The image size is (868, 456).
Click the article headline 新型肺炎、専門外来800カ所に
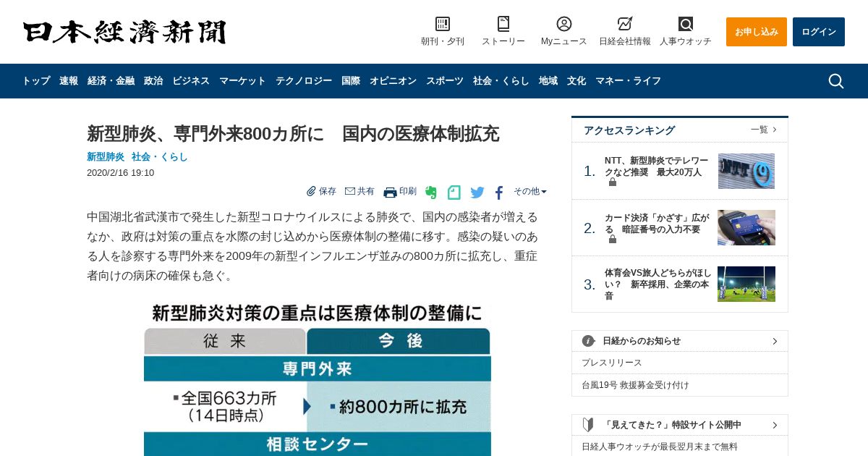(x=293, y=134)
